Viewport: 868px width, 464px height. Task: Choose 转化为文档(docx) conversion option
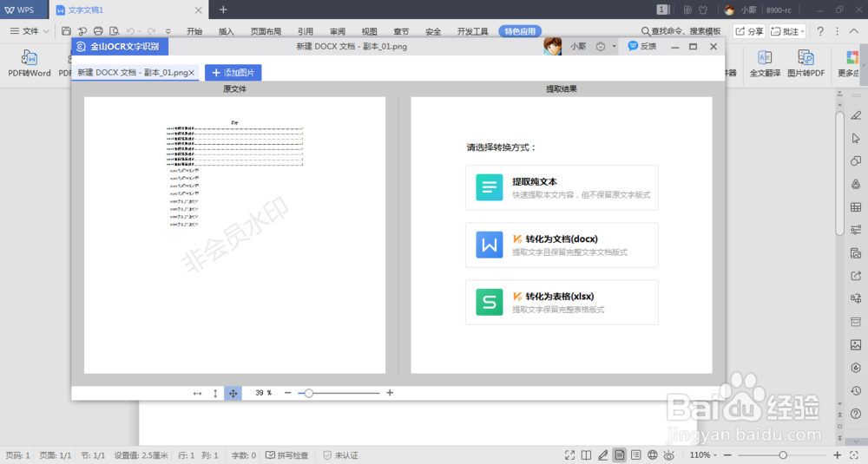click(562, 245)
